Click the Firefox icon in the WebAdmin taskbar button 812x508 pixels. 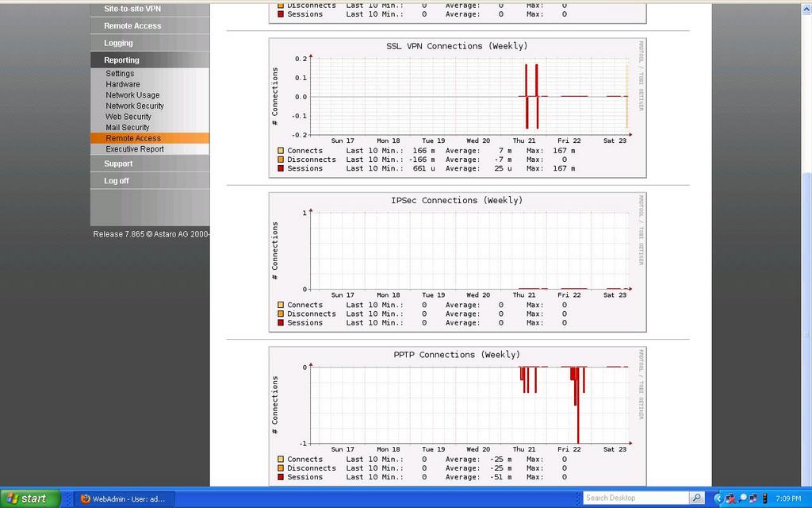[86, 498]
